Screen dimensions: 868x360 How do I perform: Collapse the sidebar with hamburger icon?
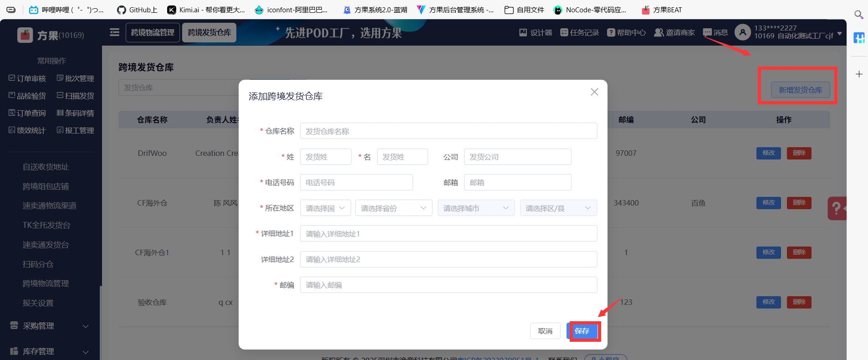[115, 32]
